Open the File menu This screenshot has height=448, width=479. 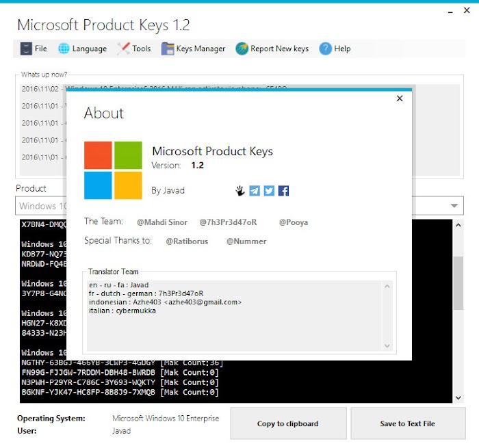click(34, 49)
